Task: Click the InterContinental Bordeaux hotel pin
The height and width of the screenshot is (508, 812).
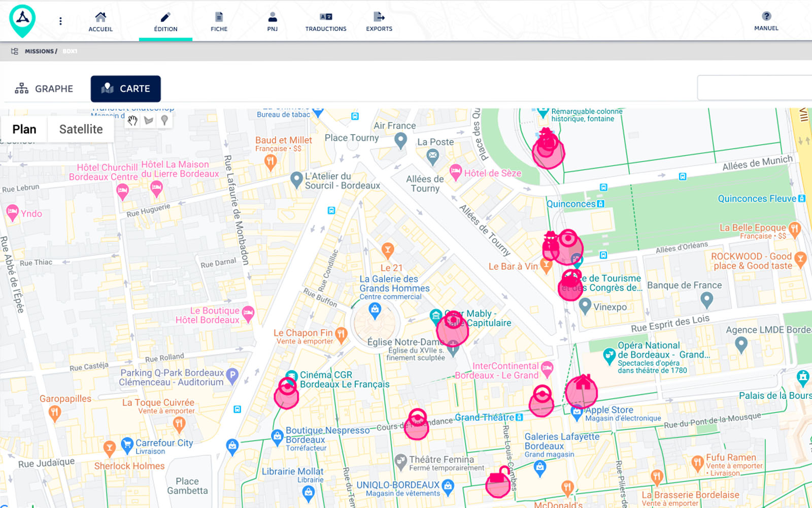Action: click(x=547, y=370)
